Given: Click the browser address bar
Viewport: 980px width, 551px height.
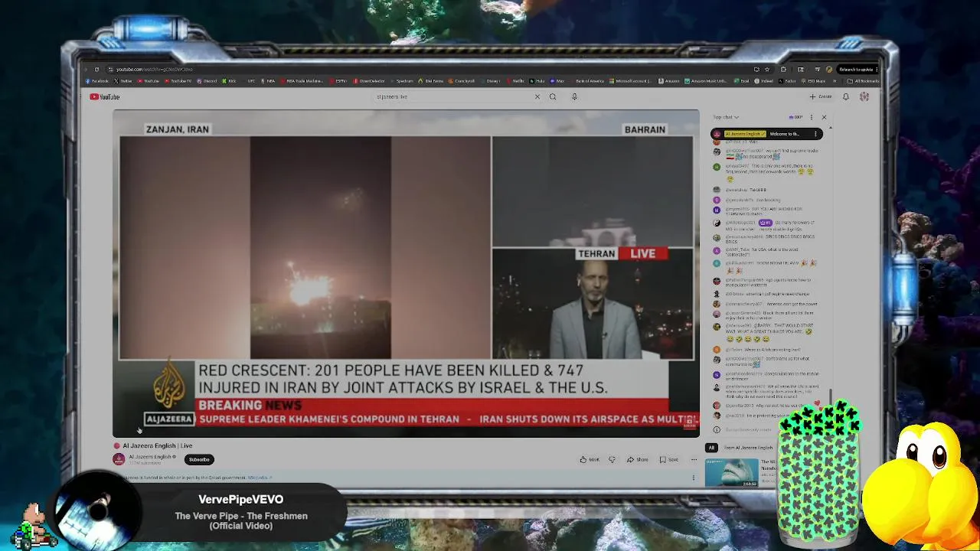Looking at the screenshot, I should pyautogui.click(x=429, y=70).
